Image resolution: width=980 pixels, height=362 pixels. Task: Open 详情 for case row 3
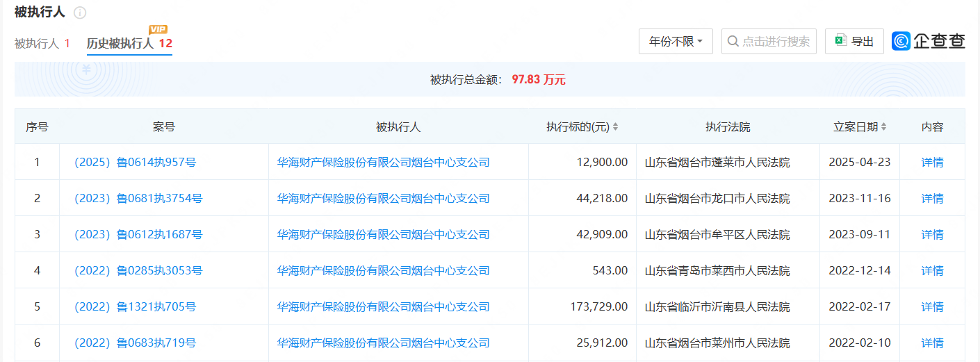pos(932,235)
